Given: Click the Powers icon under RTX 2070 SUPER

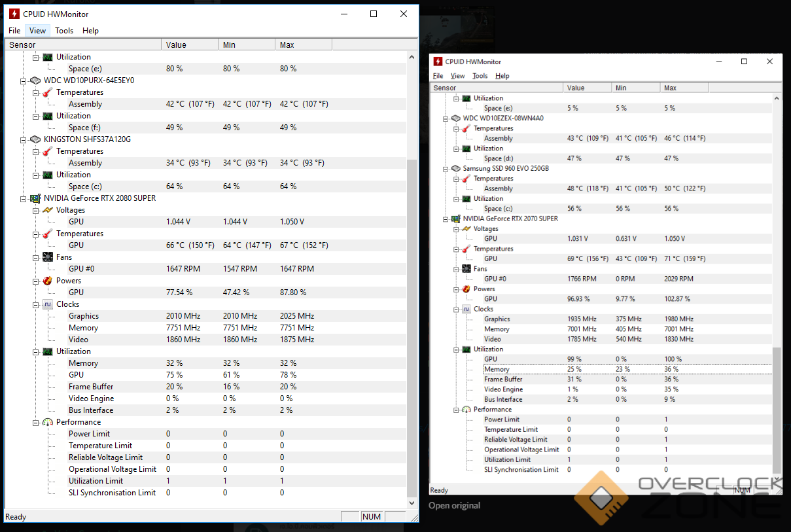Looking at the screenshot, I should [466, 289].
